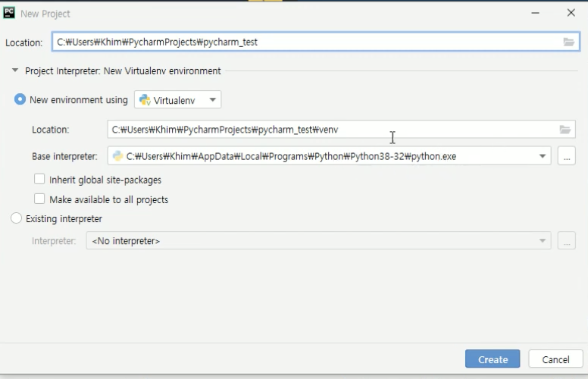
Task: Click the Create button
Action: pos(493,359)
